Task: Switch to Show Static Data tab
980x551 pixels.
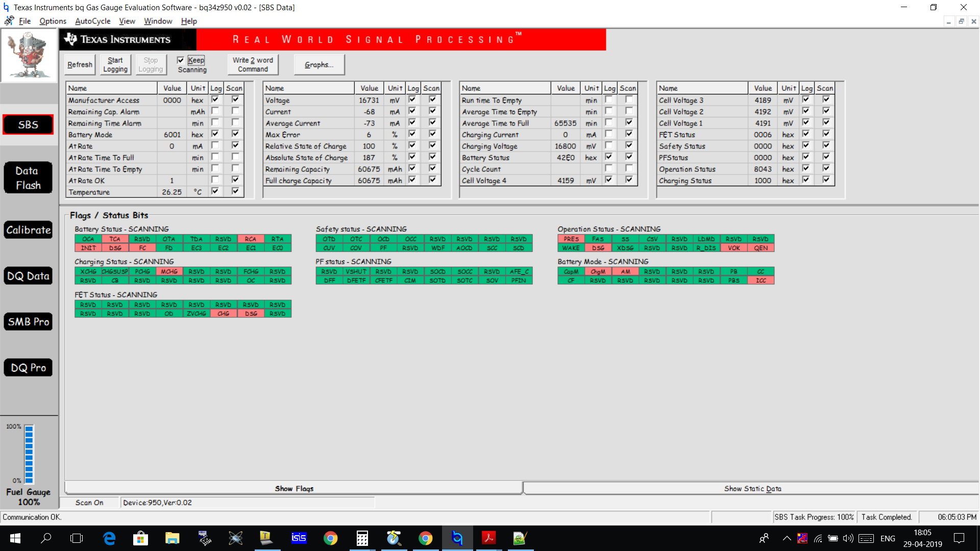Action: point(752,488)
